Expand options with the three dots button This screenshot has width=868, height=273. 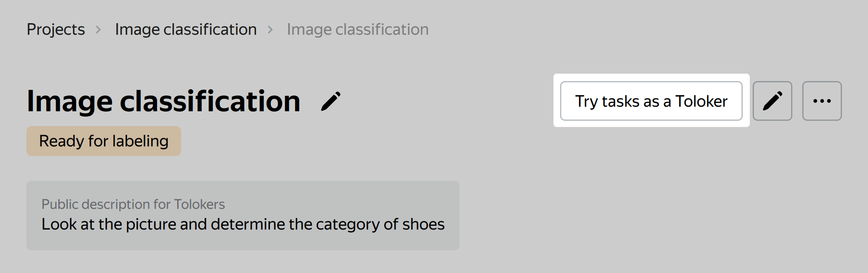pos(822,101)
